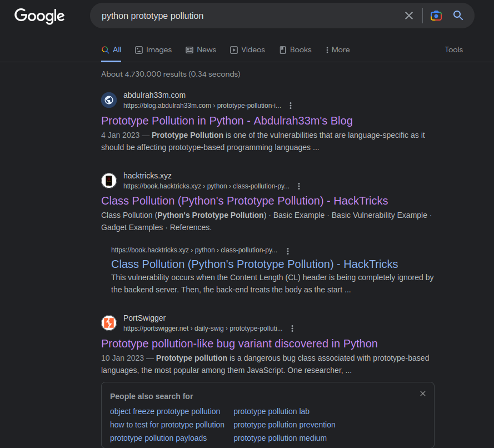Click the 4 Jan 2023 snippet date
This screenshot has height=448, width=494.
coord(121,135)
